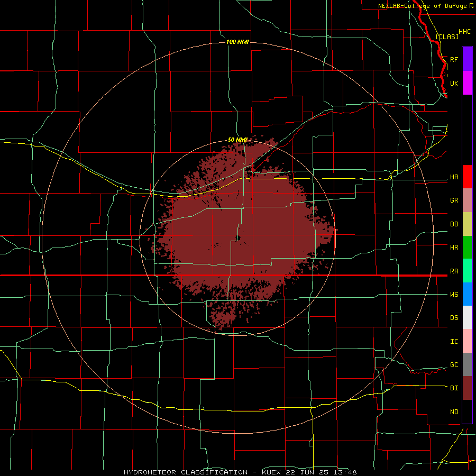Click the RF purple legend swatch

click(x=467, y=59)
